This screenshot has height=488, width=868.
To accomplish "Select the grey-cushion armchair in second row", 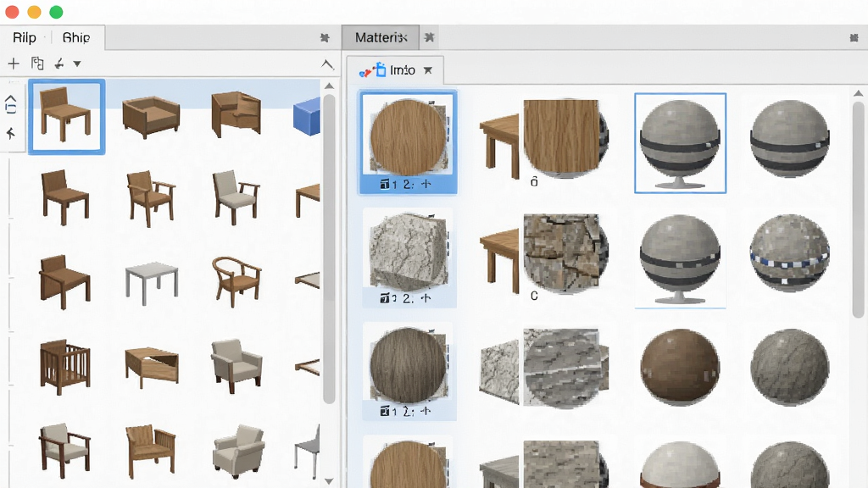I will point(236,197).
